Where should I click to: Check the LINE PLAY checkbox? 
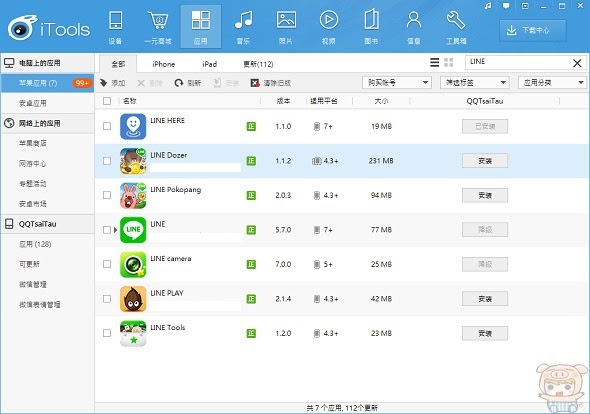[x=107, y=298]
